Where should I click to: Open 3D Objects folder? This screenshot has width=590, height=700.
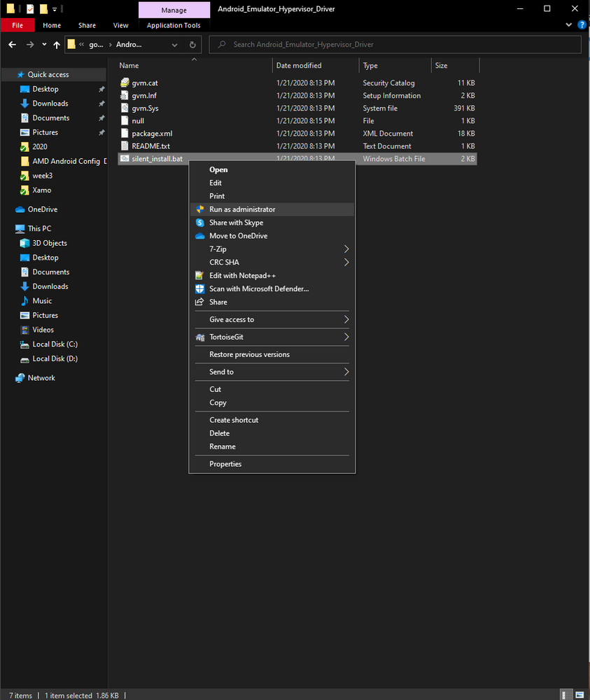point(50,243)
